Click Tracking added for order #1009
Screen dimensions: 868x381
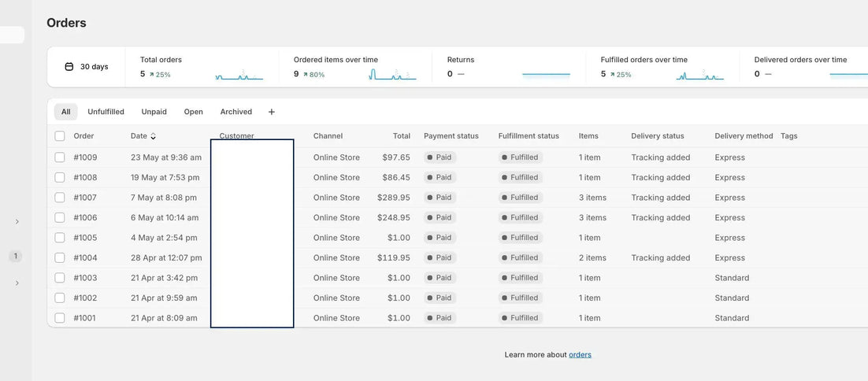point(660,157)
